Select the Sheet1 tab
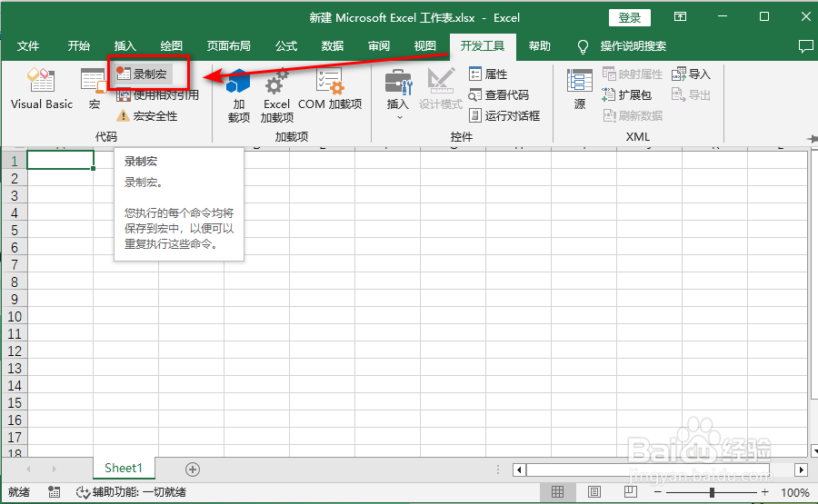Viewport: 818px width, 504px height. point(124,468)
